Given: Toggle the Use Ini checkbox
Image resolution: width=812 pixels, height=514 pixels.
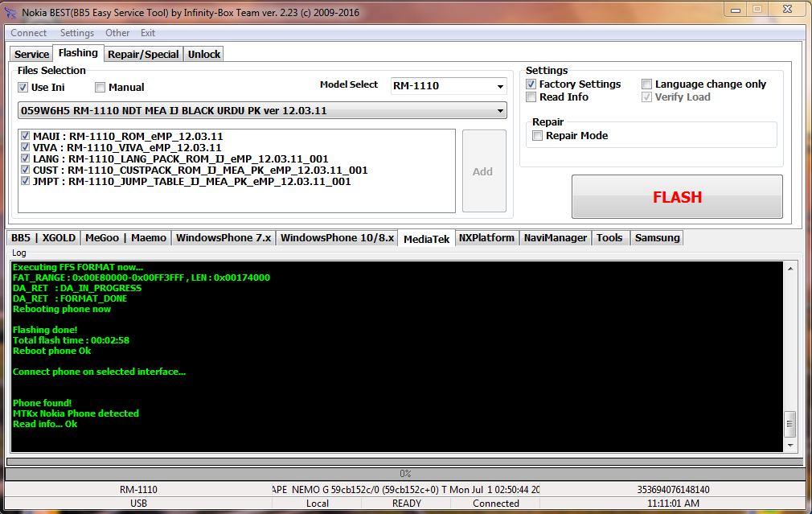Looking at the screenshot, I should pyautogui.click(x=23, y=87).
